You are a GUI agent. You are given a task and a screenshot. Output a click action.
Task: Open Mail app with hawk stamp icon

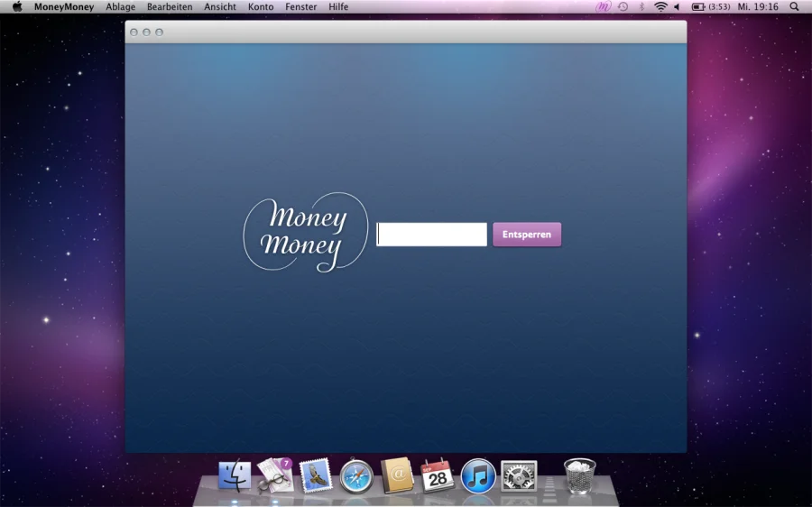316,475
